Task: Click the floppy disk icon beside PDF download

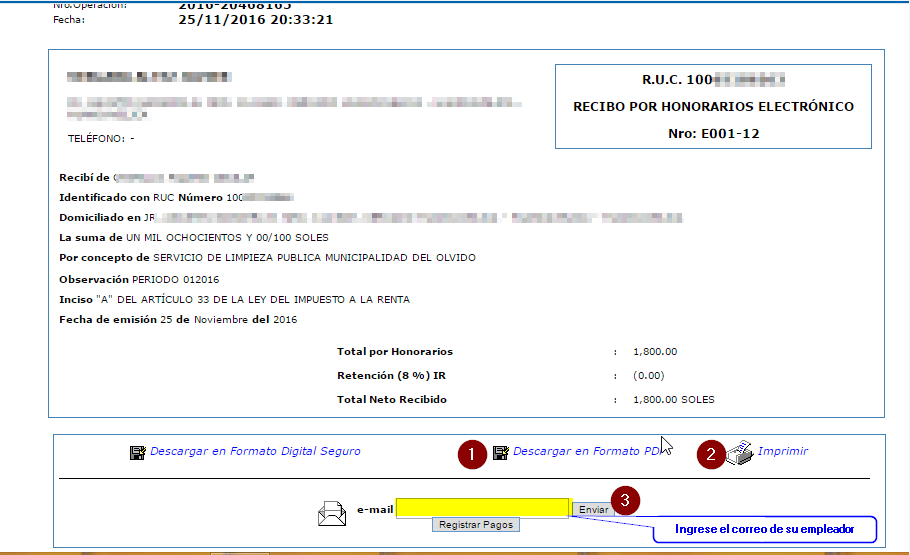Action: pos(501,452)
